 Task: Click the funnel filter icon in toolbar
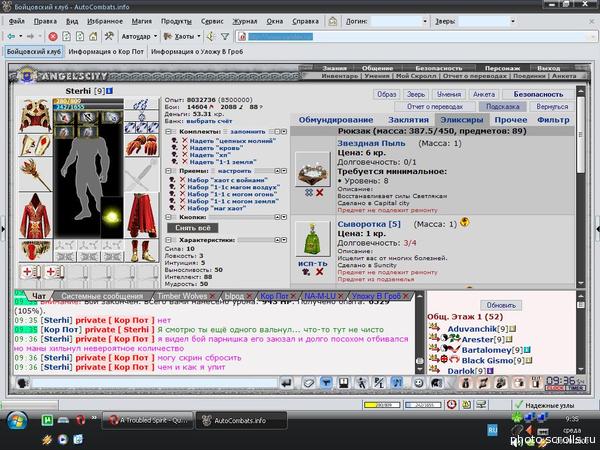225,37
